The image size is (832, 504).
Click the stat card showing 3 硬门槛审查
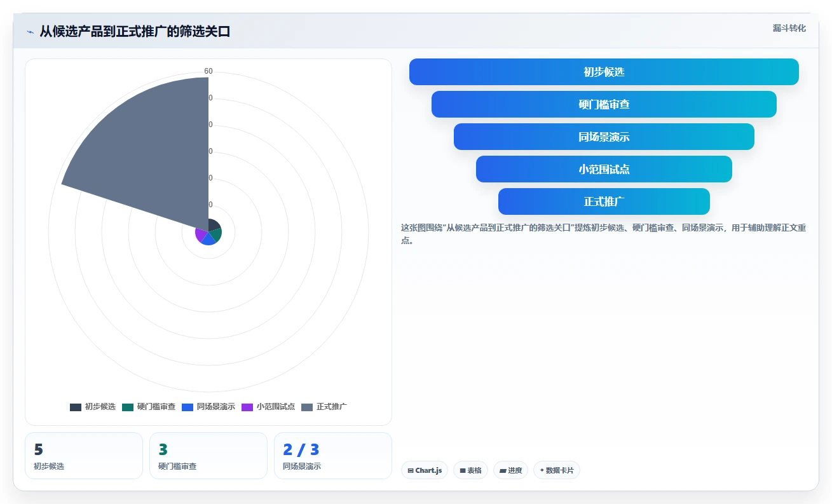(208, 456)
